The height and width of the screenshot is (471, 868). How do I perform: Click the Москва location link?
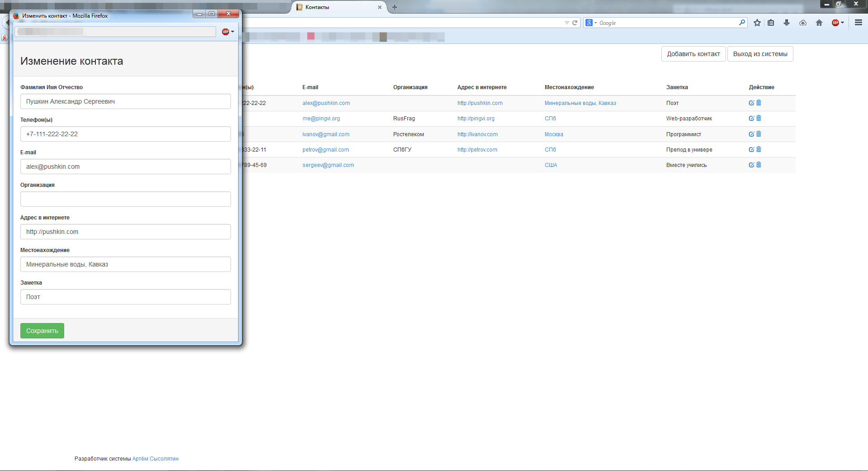pos(554,134)
